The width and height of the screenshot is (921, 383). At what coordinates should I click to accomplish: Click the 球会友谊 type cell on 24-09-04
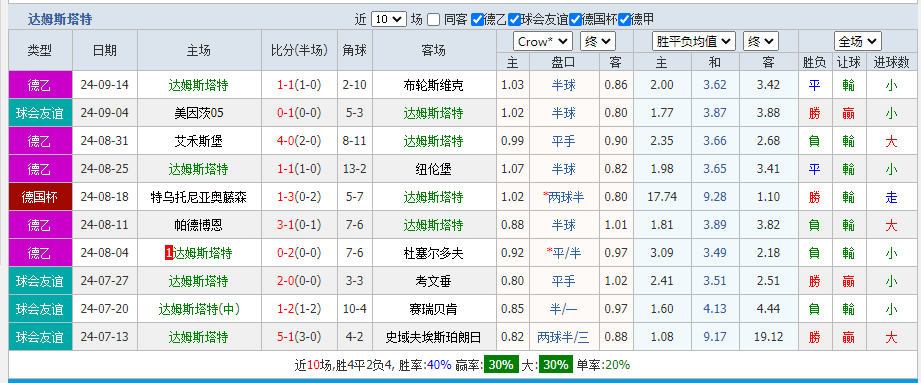point(40,113)
